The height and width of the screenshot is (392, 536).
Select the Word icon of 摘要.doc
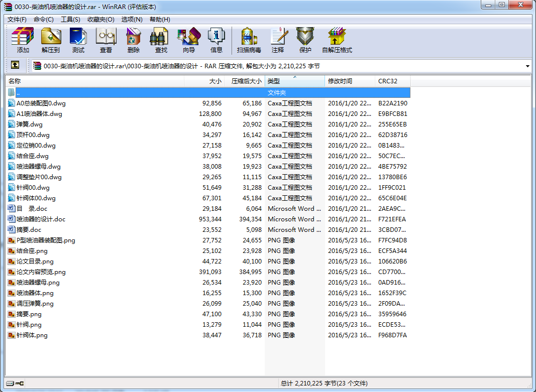point(11,230)
